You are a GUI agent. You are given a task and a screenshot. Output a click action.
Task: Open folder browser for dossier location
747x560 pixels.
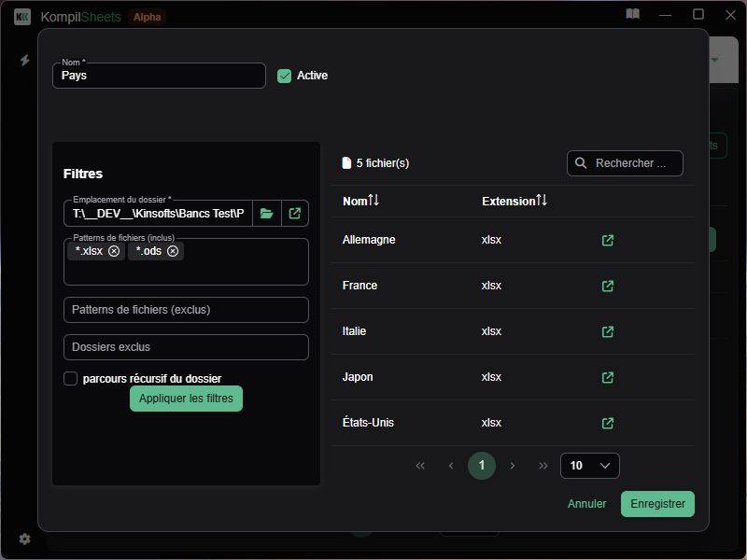(x=267, y=214)
